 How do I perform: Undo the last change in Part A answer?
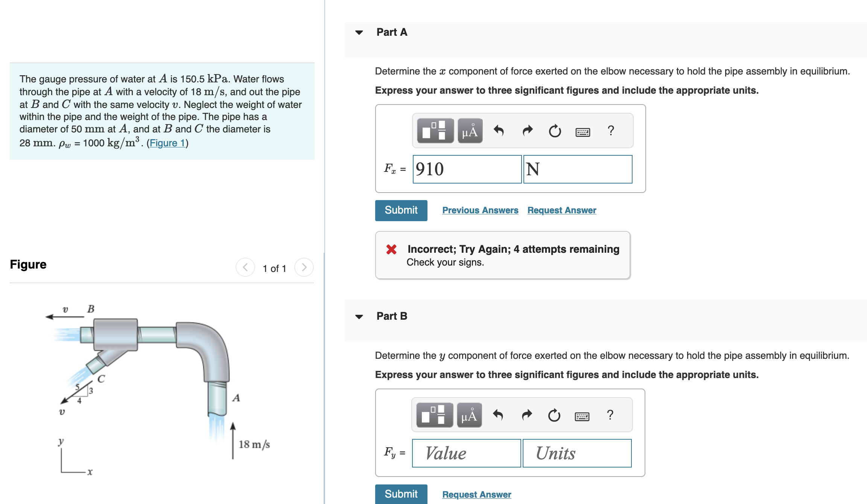(499, 131)
